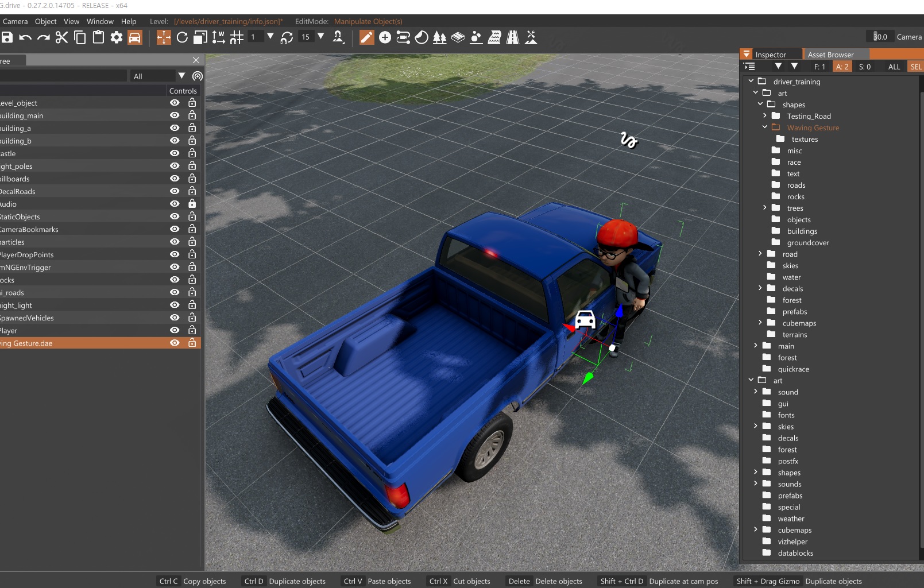Click the ALL button in asset browser
Screen dimensions: 924x588
coord(894,67)
